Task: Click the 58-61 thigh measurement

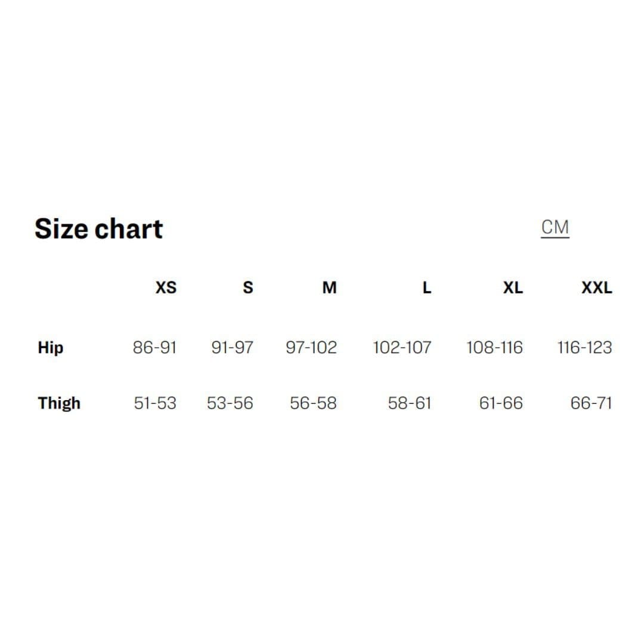Action: [409, 404]
